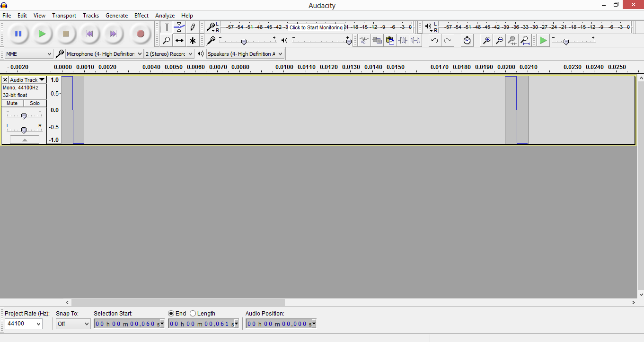The image size is (644, 342).
Task: Click the recording volume slider next to the microphone
Action: point(247,41)
